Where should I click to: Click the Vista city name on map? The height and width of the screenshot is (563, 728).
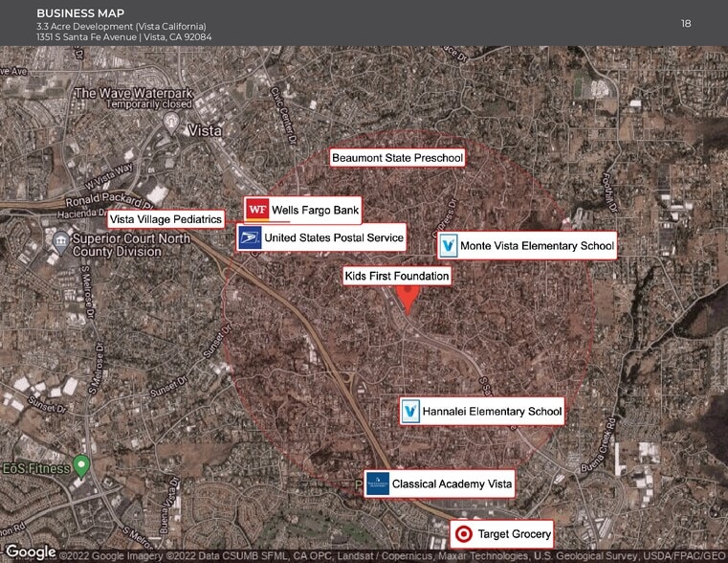204,129
